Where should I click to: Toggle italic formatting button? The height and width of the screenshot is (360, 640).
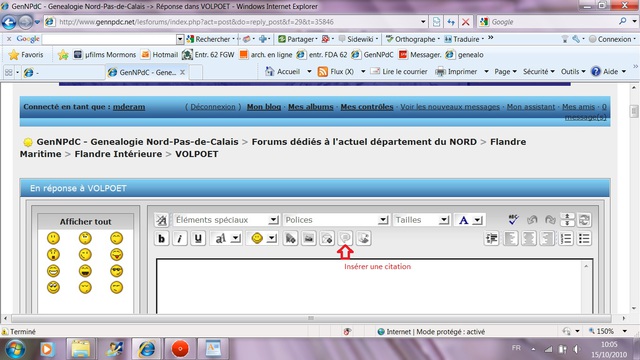tap(180, 238)
